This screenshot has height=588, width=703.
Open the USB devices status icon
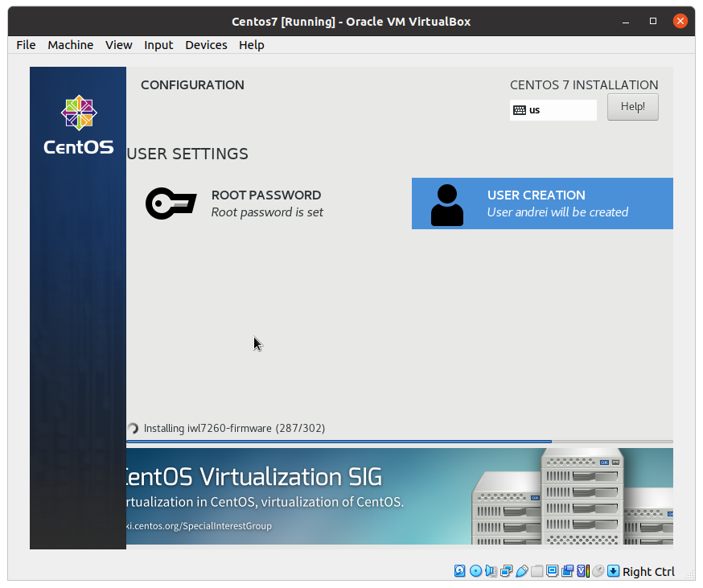[x=521, y=571]
